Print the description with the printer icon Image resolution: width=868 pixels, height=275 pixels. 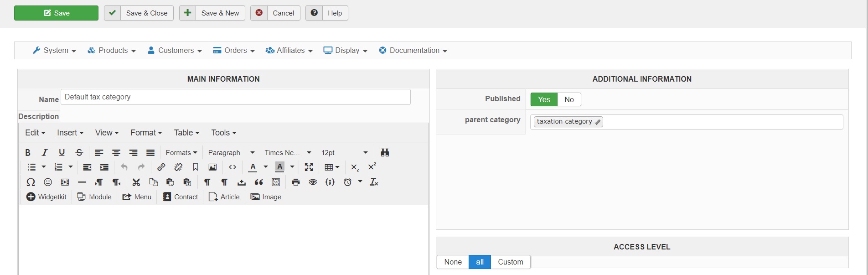pyautogui.click(x=296, y=182)
